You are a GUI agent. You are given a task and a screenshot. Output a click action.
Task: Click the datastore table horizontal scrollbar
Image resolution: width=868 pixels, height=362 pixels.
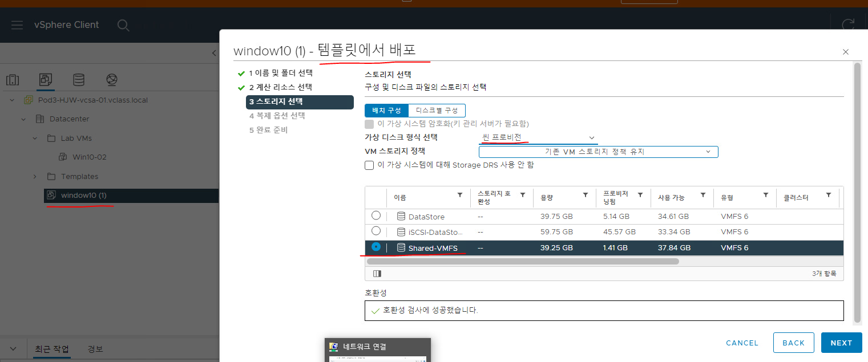(523, 262)
